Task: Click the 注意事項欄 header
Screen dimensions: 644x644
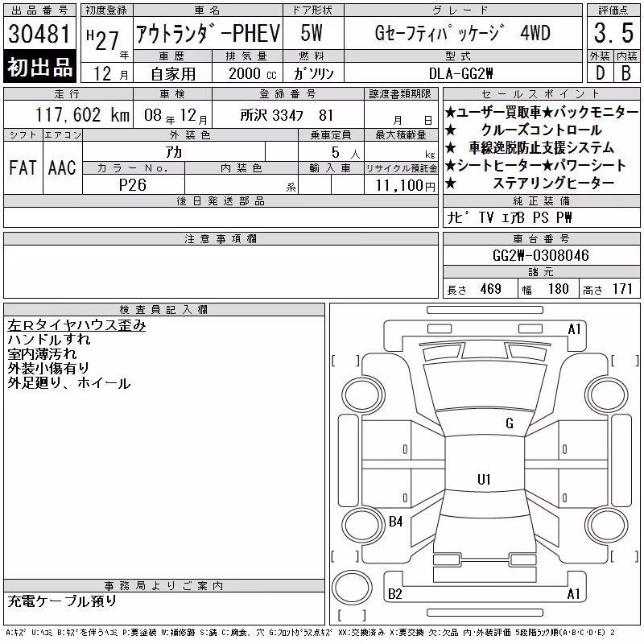Action: [x=221, y=238]
